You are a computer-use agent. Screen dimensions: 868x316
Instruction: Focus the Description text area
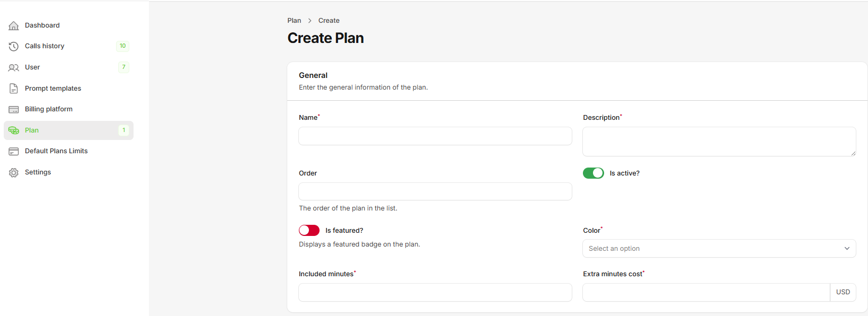click(719, 142)
